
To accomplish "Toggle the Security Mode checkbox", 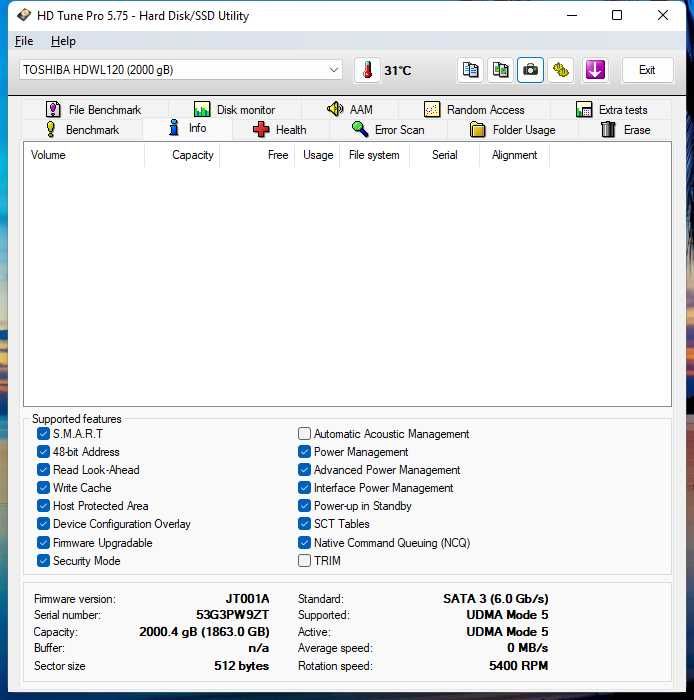I will (x=43, y=561).
